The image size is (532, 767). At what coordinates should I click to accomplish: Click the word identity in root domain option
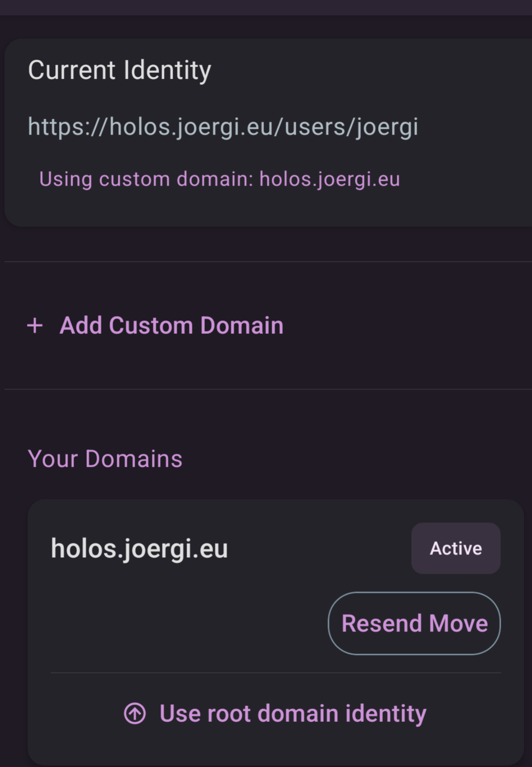386,714
